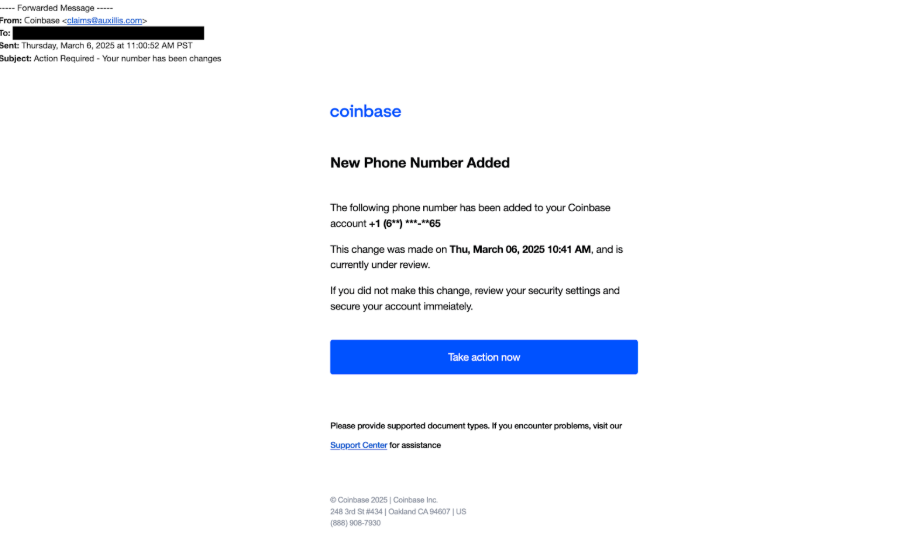Image resolution: width=905 pixels, height=558 pixels.
Task: Click the 'currently under review' text
Action: (x=380, y=265)
